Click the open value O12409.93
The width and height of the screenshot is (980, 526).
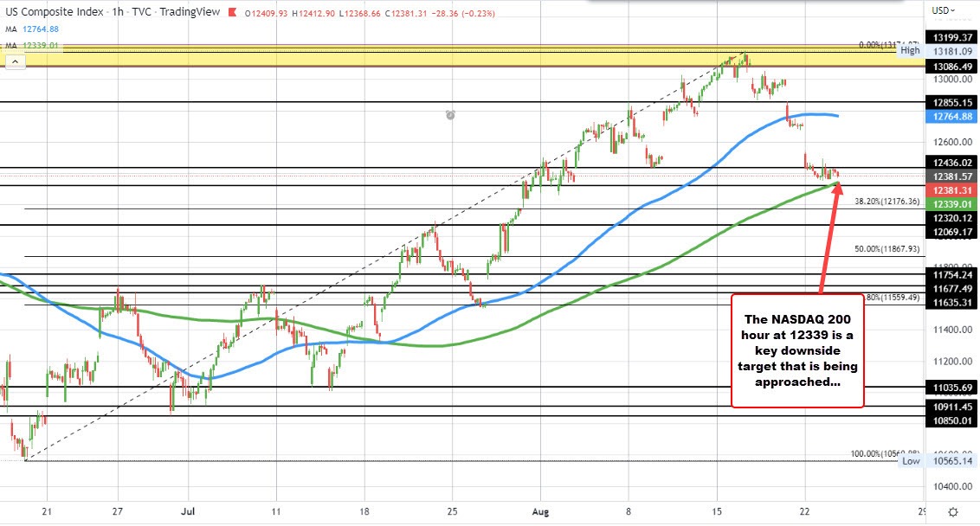pos(267,13)
